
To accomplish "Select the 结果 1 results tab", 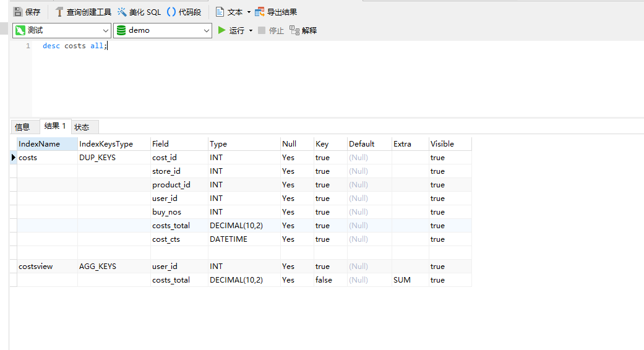I will click(55, 126).
